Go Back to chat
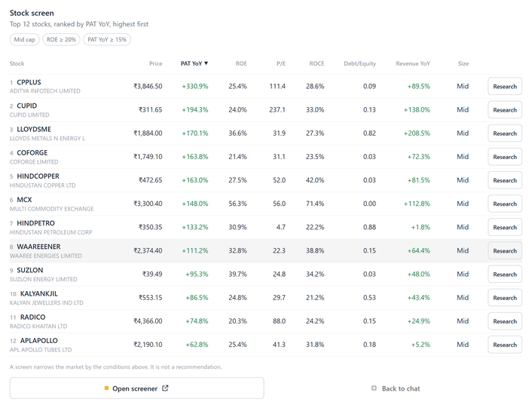This screenshot has width=532, height=411. 396,388
